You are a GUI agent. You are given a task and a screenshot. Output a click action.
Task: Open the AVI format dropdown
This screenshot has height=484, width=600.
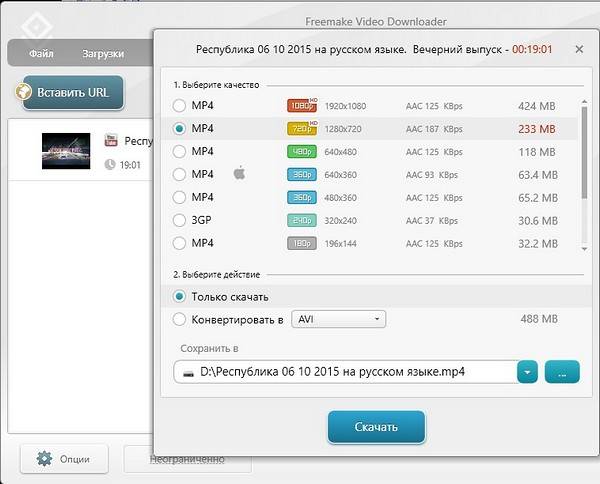[x=339, y=319]
